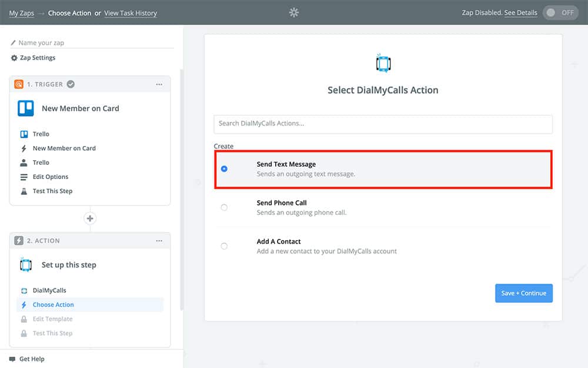The height and width of the screenshot is (368, 588).
Task: Select Choose Action in step list
Action: (x=54, y=304)
